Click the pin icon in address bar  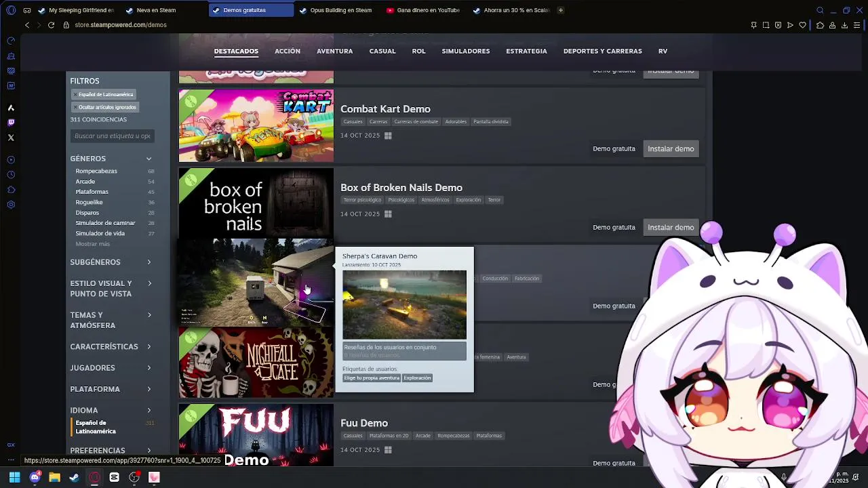click(753, 25)
